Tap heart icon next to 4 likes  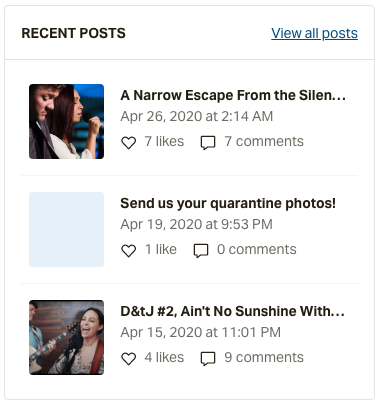pos(128,359)
